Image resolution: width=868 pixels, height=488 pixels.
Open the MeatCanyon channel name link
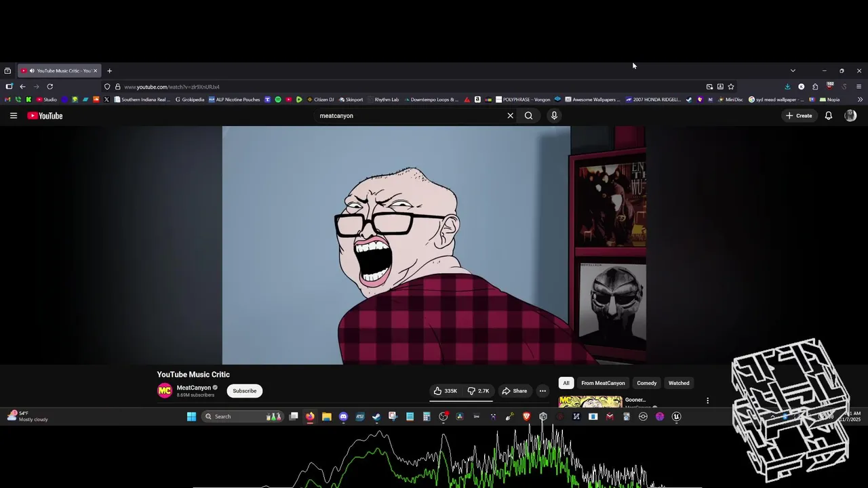pos(193,388)
